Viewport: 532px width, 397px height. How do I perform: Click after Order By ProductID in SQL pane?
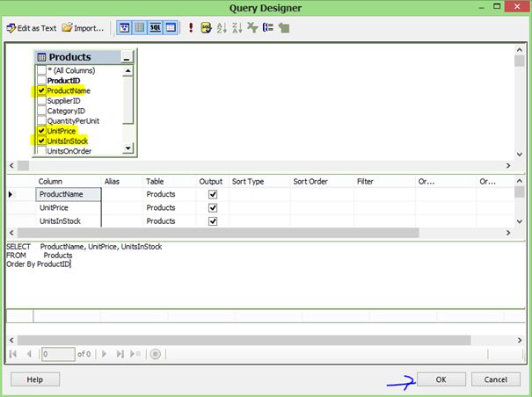pos(70,264)
